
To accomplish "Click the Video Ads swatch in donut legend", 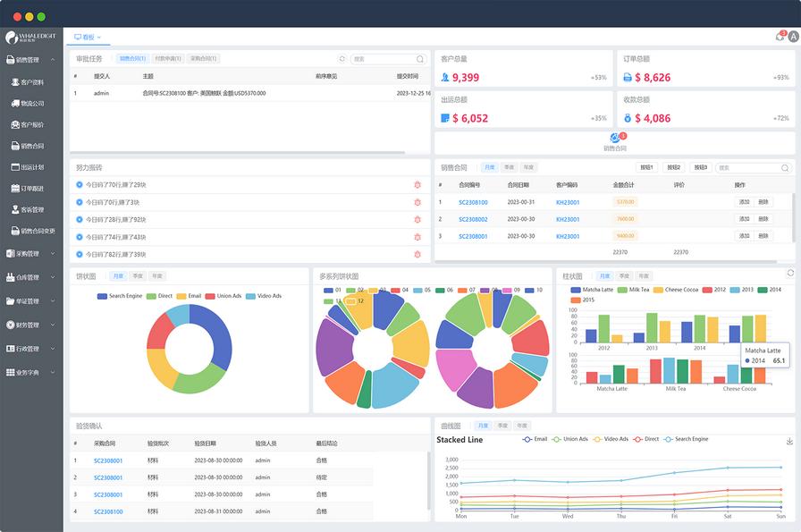I will click(250, 297).
